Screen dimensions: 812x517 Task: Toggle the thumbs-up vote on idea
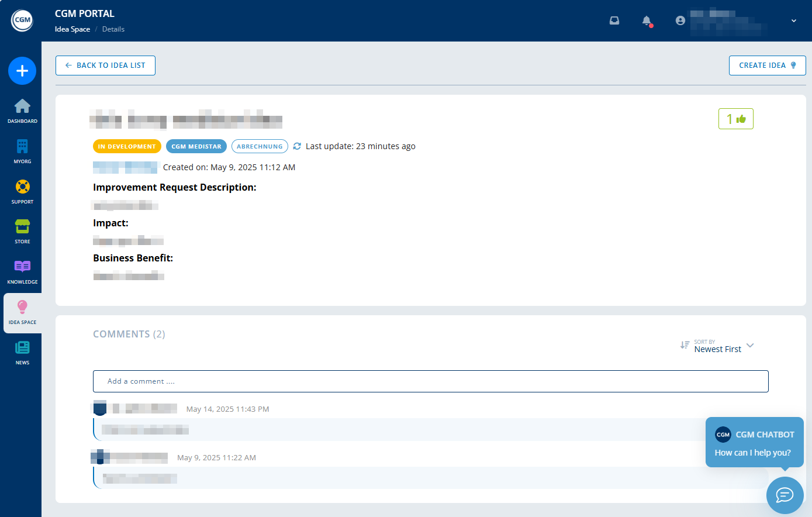pos(735,119)
